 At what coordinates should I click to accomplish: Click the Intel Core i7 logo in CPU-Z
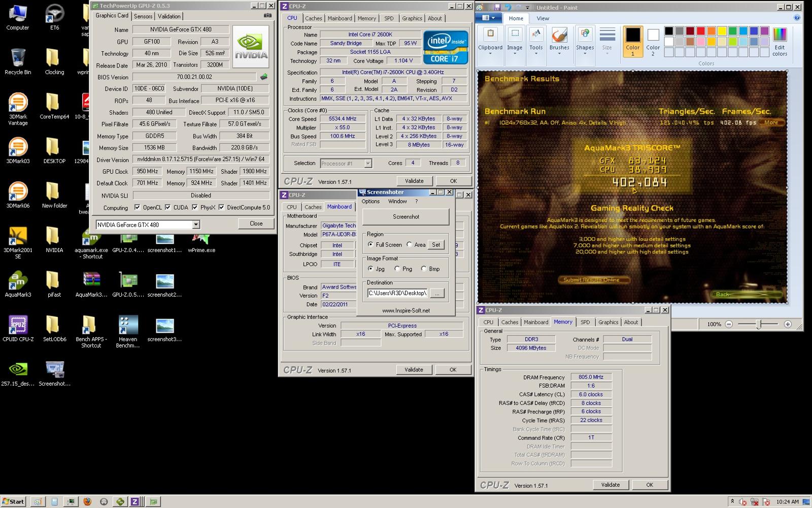tap(446, 47)
